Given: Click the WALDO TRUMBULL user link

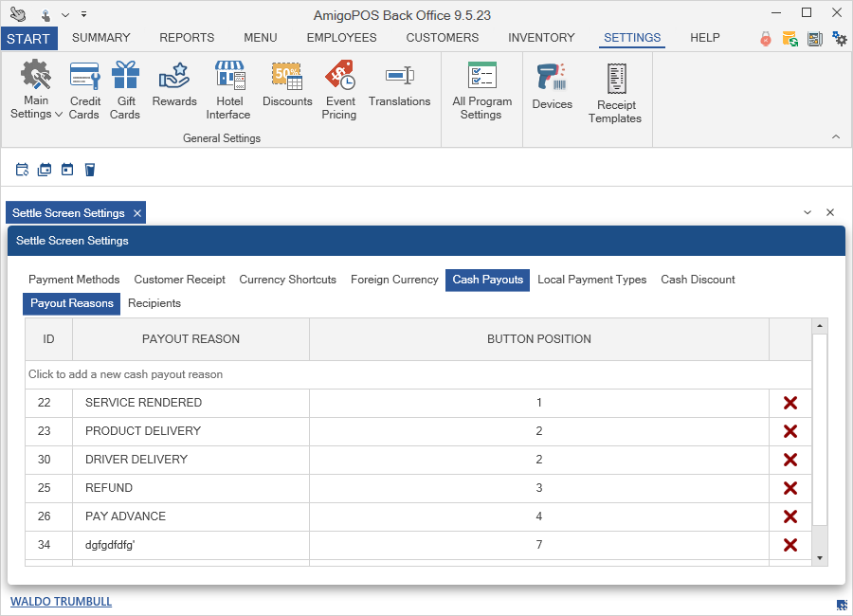Looking at the screenshot, I should pos(61,602).
